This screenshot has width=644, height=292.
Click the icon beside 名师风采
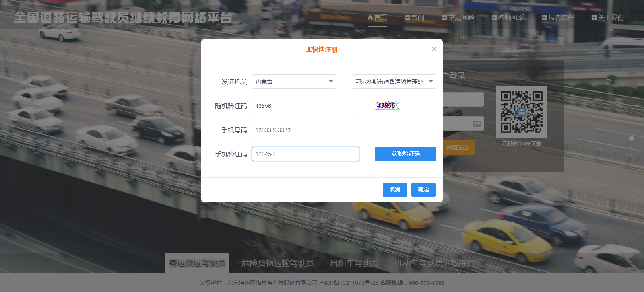tap(494, 17)
